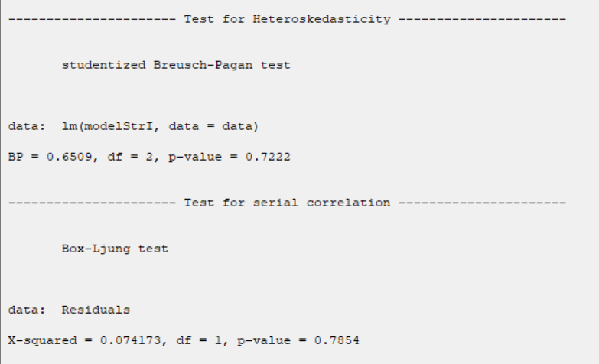Click the Test for serial correlation heading
This screenshot has height=364, width=599.
point(287,203)
